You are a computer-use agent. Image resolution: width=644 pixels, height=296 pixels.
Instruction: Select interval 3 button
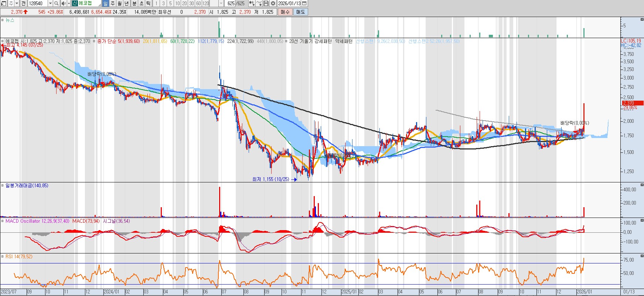(x=163, y=3)
